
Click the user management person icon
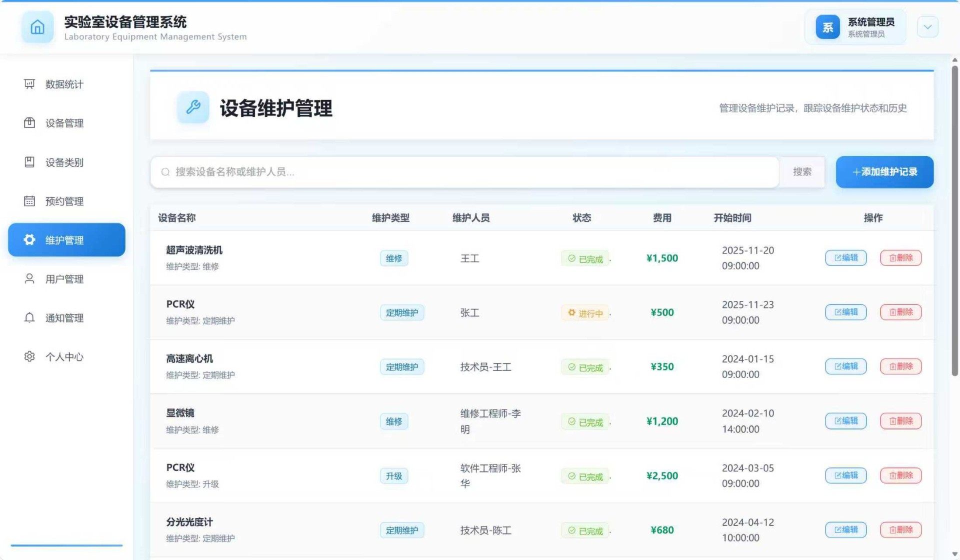coord(29,278)
